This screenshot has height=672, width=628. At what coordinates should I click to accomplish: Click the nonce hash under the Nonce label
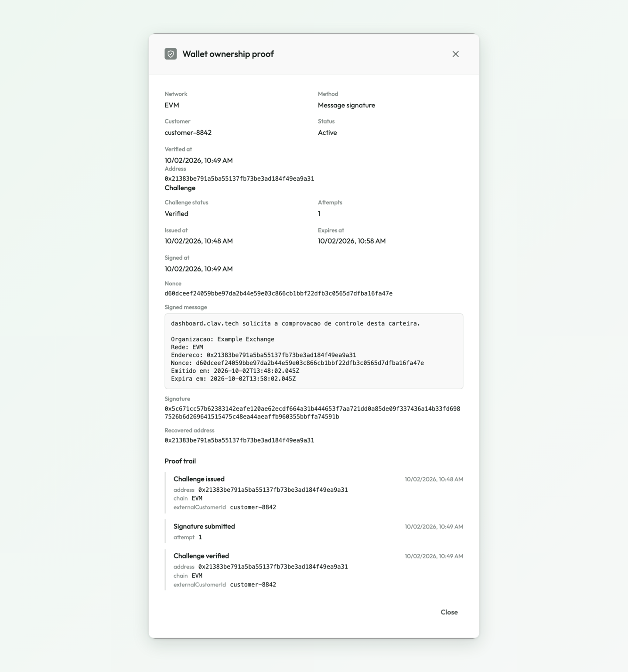[x=279, y=293]
